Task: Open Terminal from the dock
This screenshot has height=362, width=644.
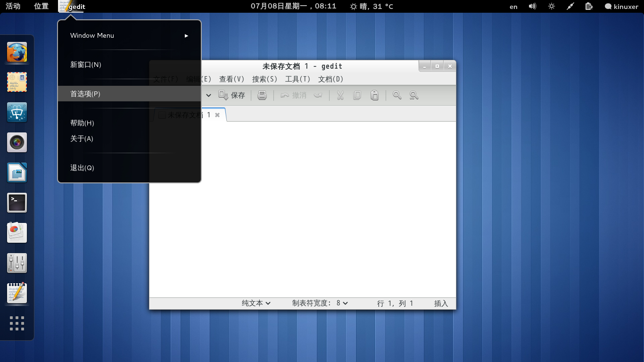Action: [17, 203]
